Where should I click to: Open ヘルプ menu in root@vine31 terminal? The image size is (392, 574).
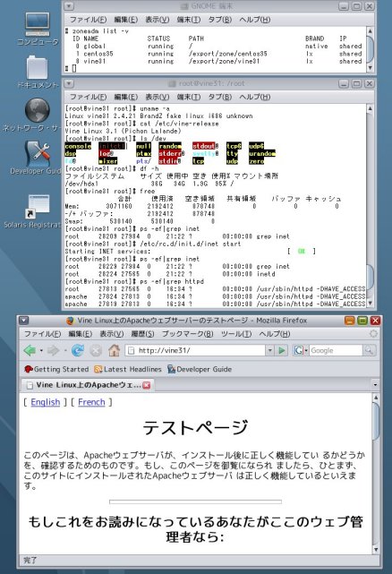pos(255,97)
